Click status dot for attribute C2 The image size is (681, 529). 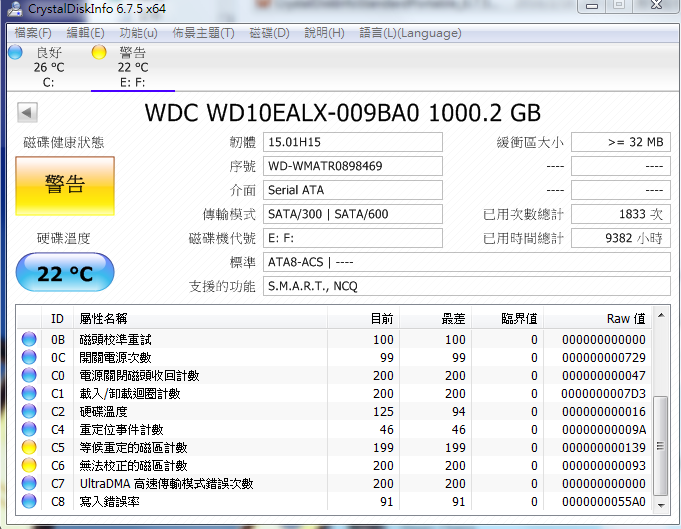[x=29, y=411]
